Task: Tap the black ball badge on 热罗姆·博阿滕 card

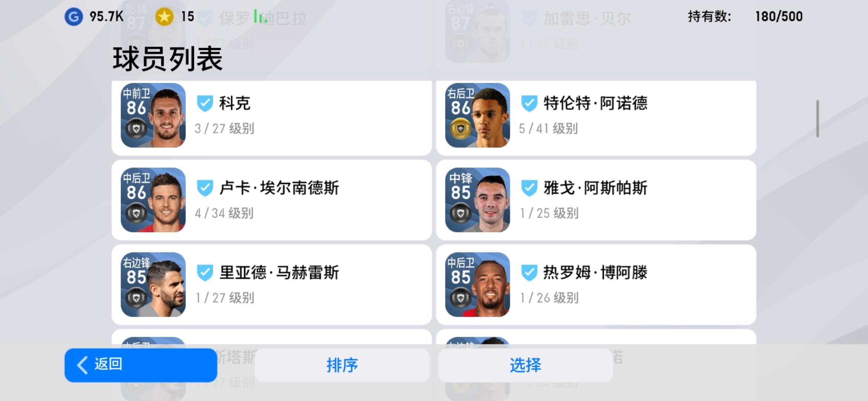Action: pos(460,298)
